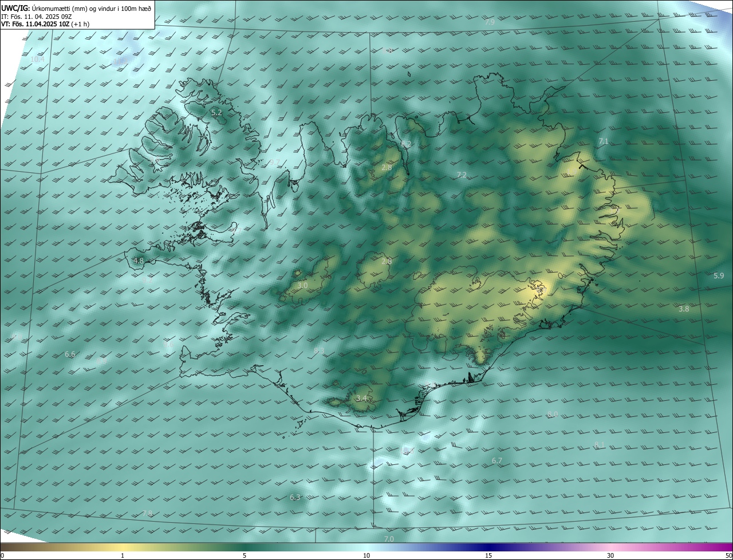Image resolution: width=733 pixels, height=560 pixels.
Task: Click the 5.2 value over the Westfjords
Action: [x=216, y=113]
